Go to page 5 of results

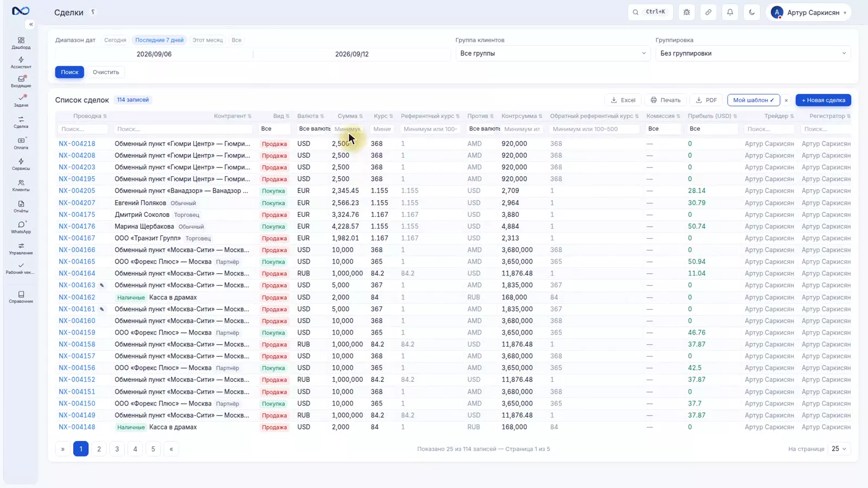[x=153, y=449]
